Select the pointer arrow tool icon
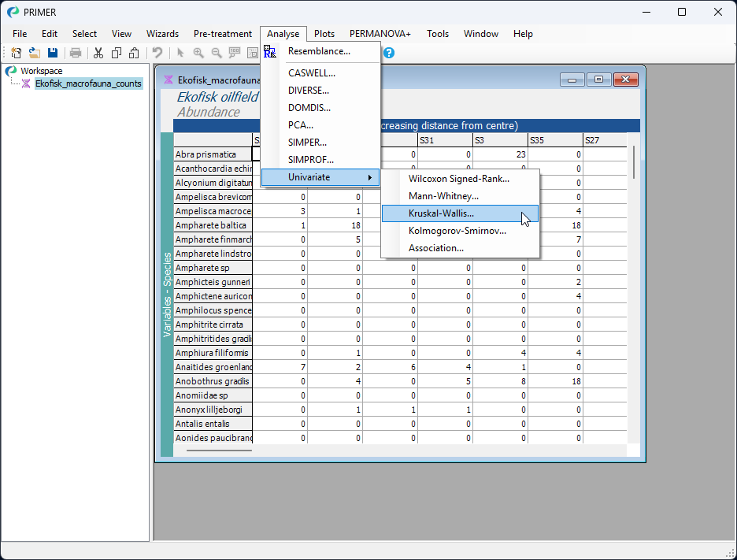737x560 pixels. coord(180,52)
